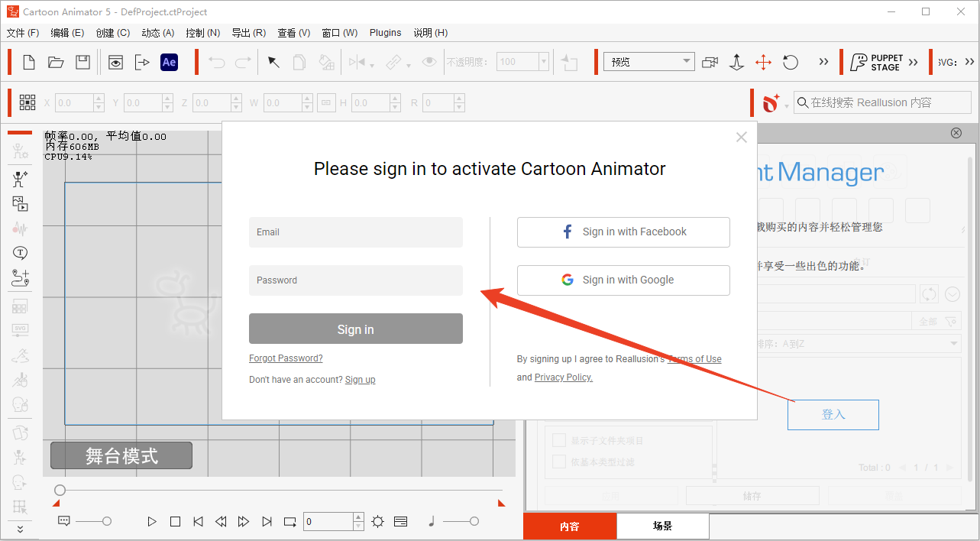The height and width of the screenshot is (541, 980).
Task: Close the sign-in dialog
Action: point(741,138)
